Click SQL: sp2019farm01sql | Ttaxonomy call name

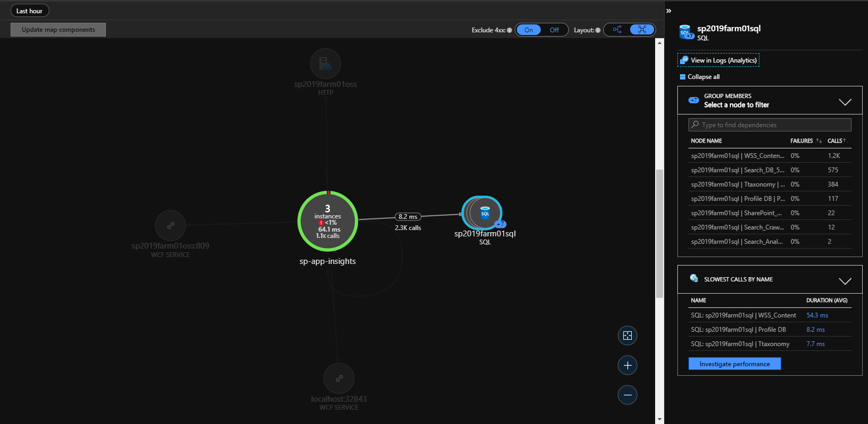click(x=740, y=344)
